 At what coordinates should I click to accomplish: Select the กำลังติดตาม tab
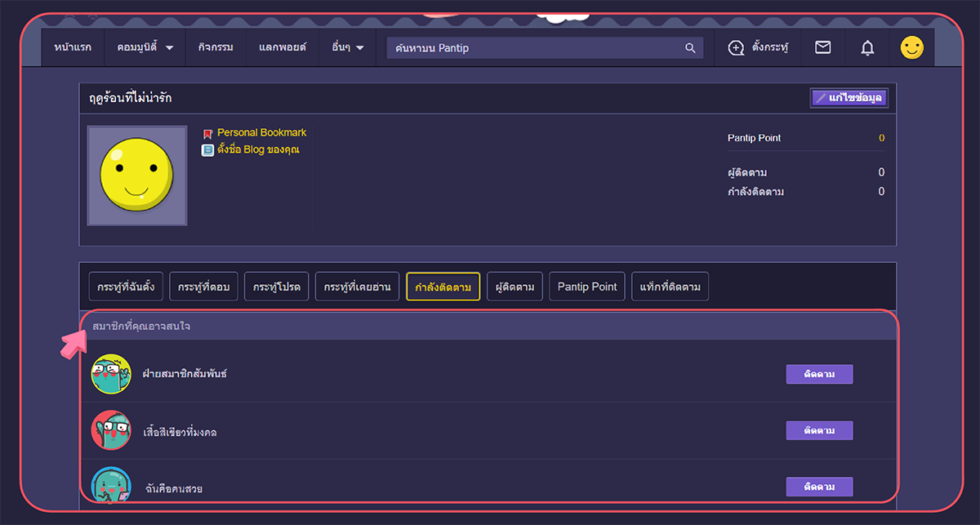443,287
